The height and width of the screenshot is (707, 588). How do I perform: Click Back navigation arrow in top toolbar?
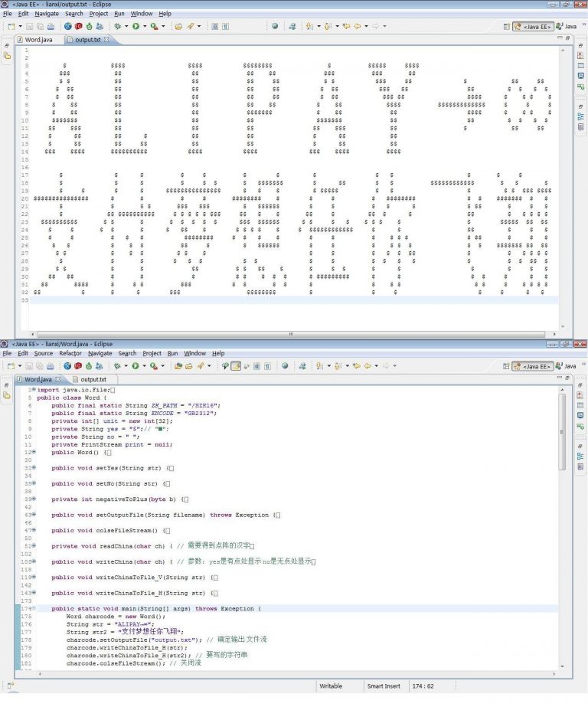[x=357, y=26]
